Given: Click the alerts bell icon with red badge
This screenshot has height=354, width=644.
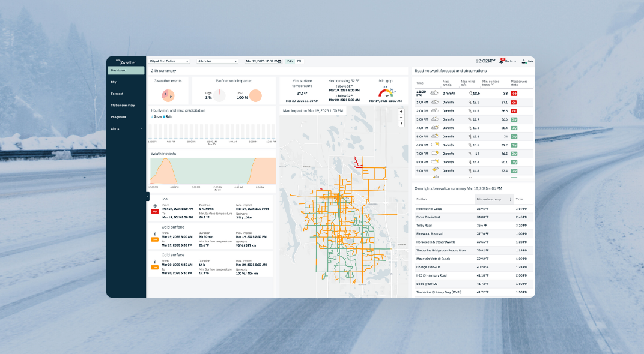Looking at the screenshot, I should [502, 61].
